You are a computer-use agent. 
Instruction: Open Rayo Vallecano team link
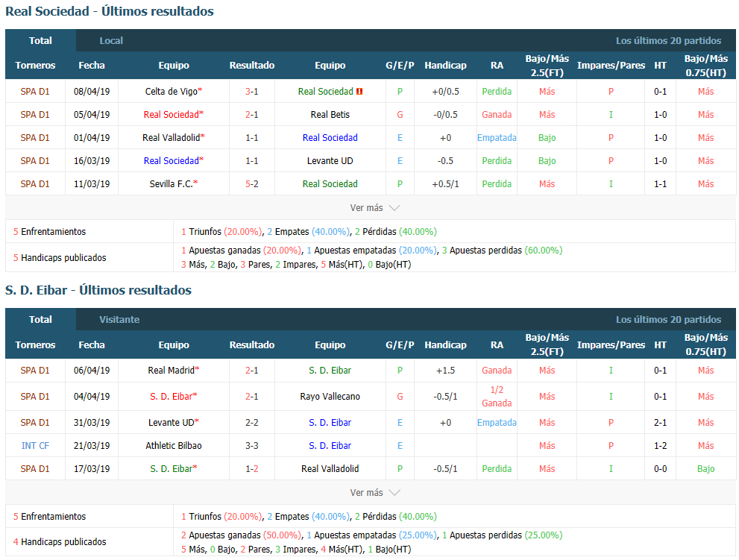pos(330,397)
